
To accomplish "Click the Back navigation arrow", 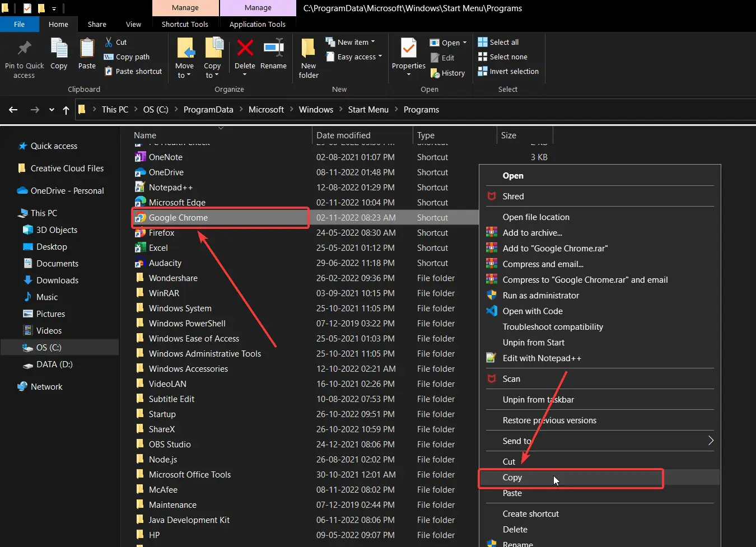I will [13, 110].
